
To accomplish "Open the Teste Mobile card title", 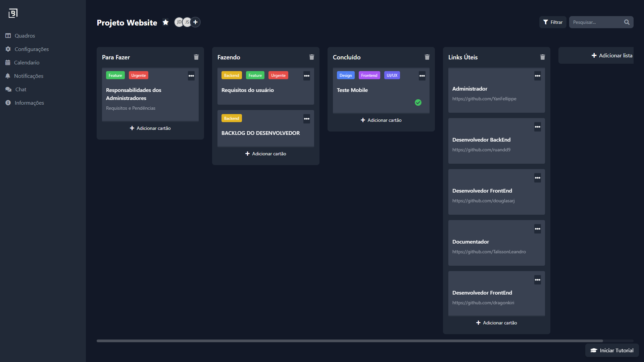I will pyautogui.click(x=352, y=90).
